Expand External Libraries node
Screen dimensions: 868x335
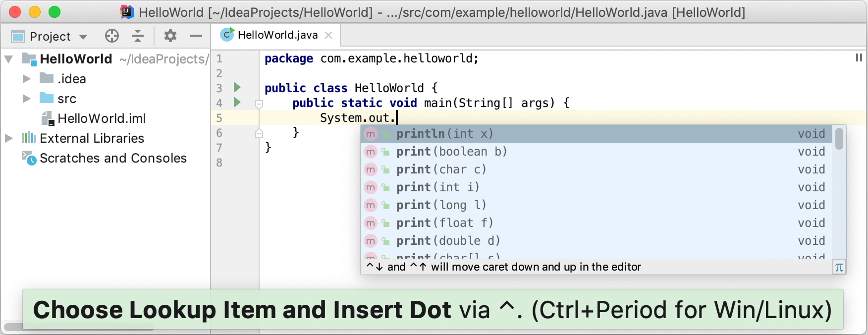(9, 138)
